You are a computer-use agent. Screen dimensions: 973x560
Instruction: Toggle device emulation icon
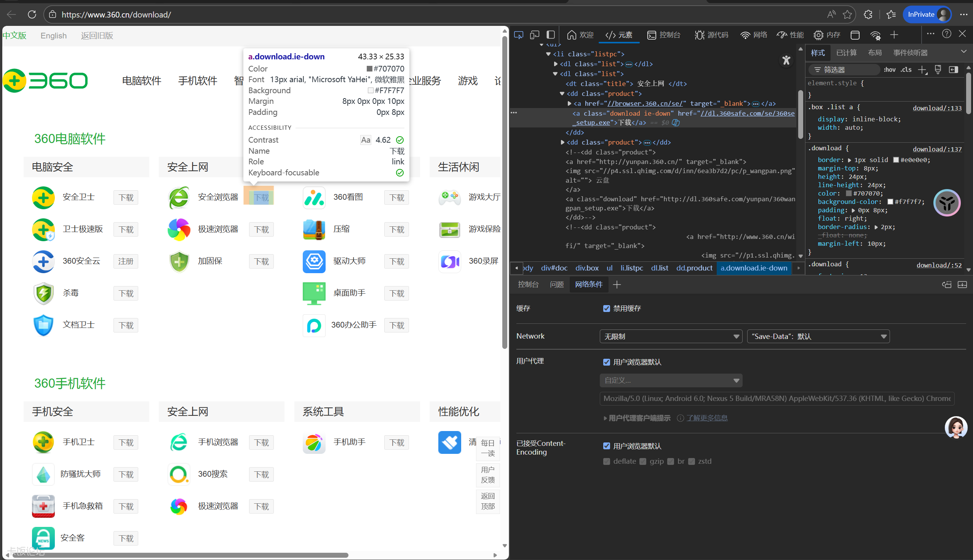[x=534, y=35]
